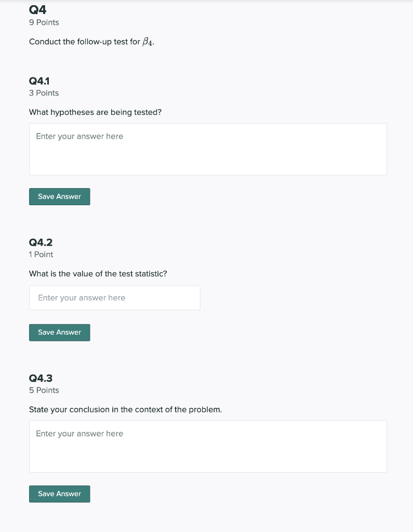Click the 9 Points label under Q4
Viewport: 413px width, 532px height.
[x=44, y=22]
